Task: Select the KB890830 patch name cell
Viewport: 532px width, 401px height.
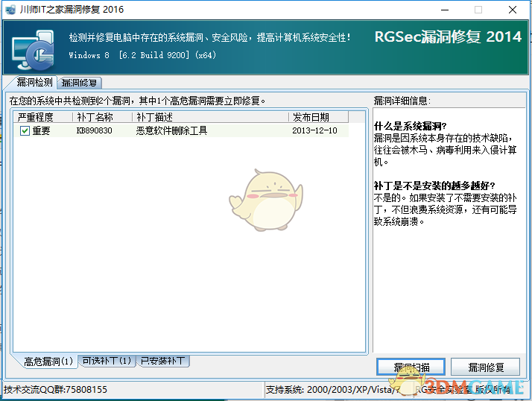Action: coord(95,130)
